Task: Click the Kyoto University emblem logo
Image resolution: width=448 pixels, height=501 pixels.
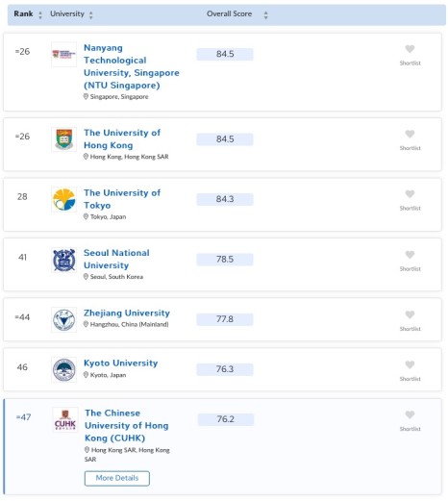Action: coord(64,370)
